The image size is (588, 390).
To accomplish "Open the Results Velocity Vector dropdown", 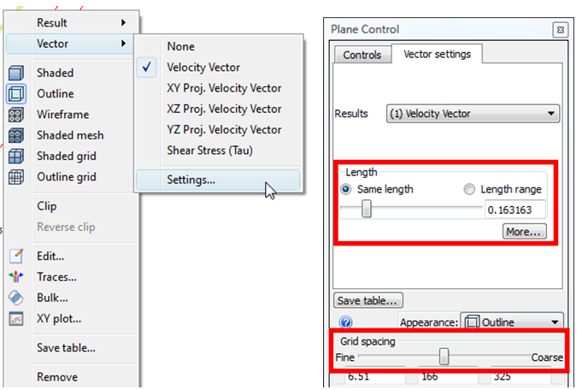I will pos(469,113).
